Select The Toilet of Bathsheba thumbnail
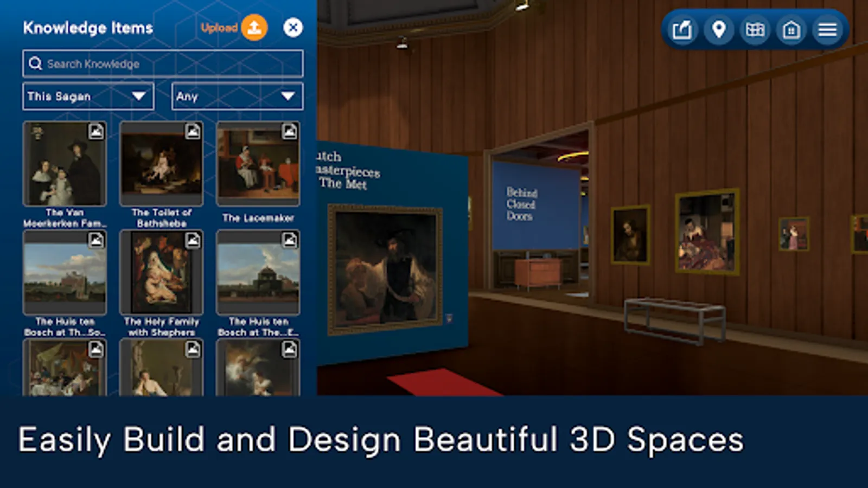The height and width of the screenshot is (488, 868). pos(161,164)
